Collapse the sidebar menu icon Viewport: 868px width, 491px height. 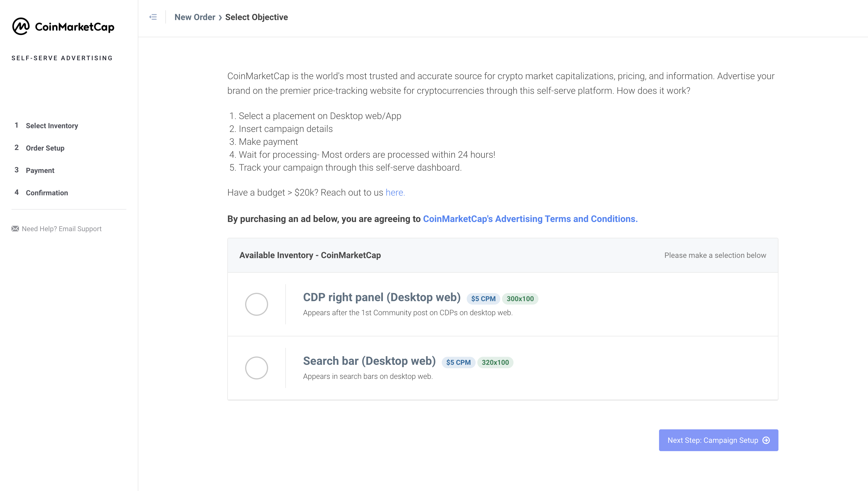[x=153, y=17]
